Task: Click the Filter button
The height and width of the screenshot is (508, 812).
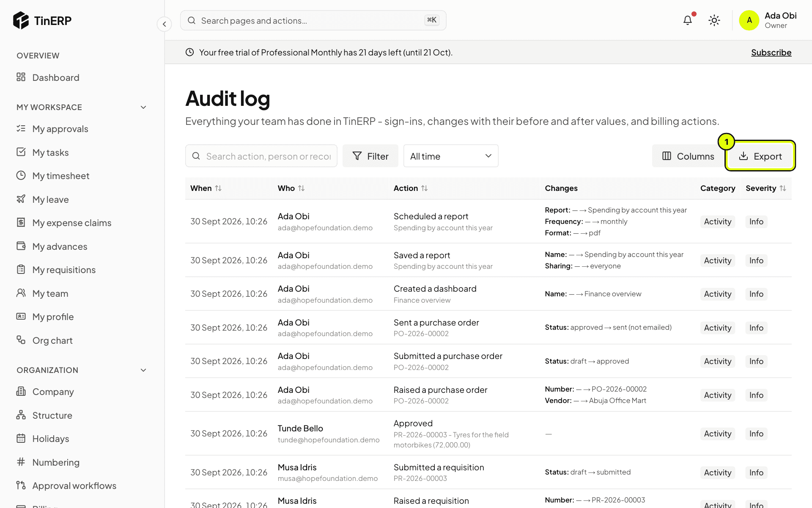Action: point(370,156)
